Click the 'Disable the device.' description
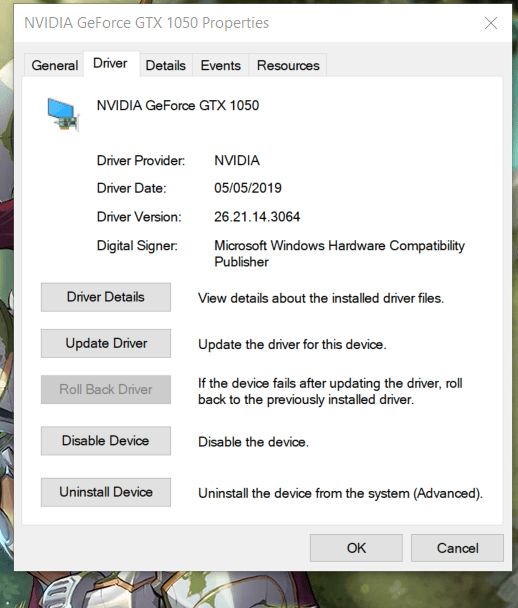Image resolution: width=518 pixels, height=608 pixels. pos(254,442)
